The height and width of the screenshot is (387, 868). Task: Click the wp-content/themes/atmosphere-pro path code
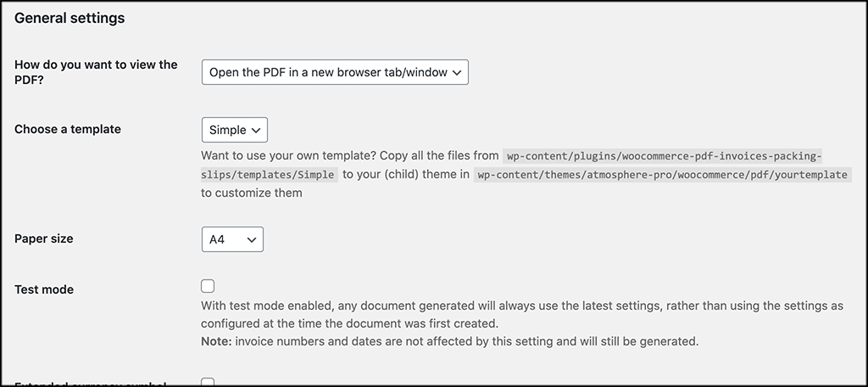coord(662,175)
